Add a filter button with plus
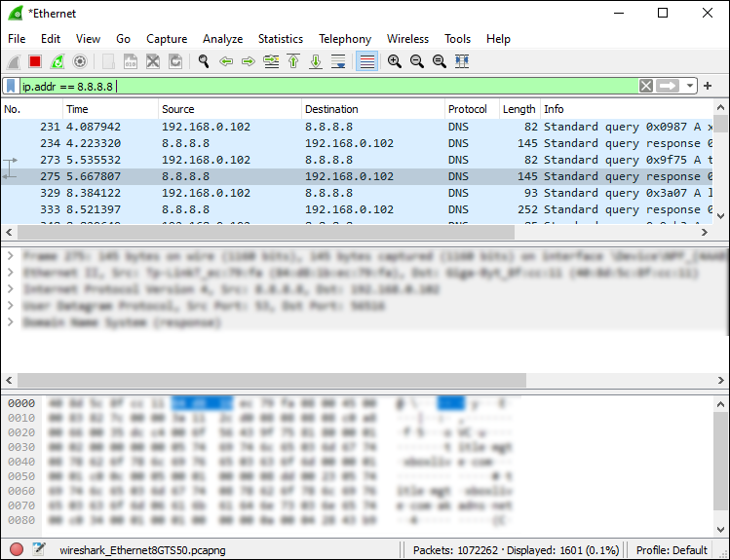 click(708, 86)
